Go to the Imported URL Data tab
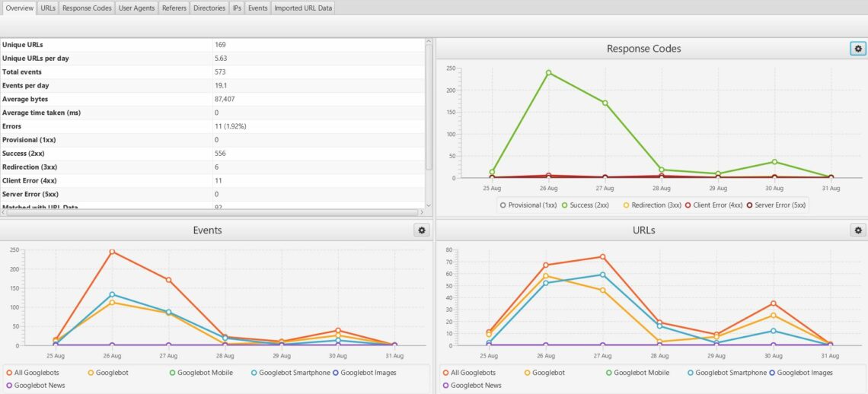The width and height of the screenshot is (868, 394). point(303,8)
